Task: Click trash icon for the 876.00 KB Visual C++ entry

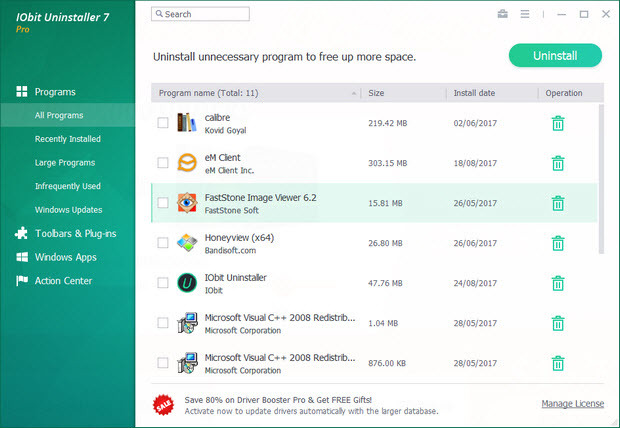Action: pos(558,363)
